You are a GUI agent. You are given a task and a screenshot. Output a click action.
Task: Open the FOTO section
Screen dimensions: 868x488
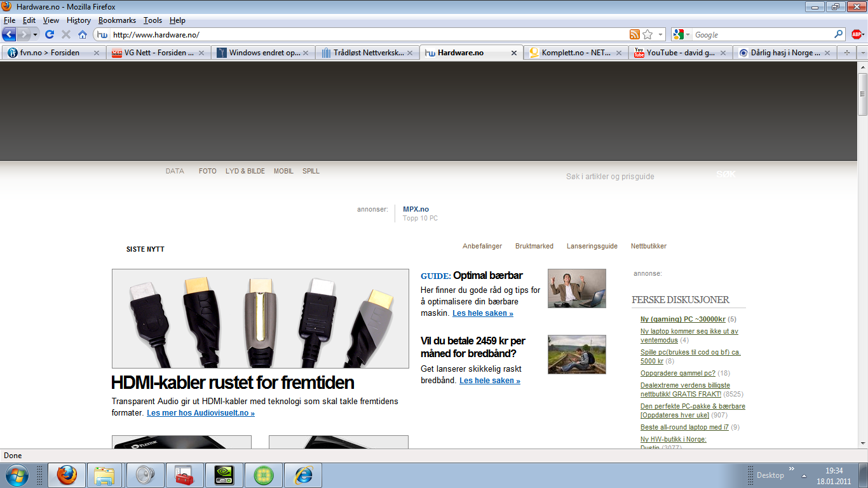(x=208, y=171)
